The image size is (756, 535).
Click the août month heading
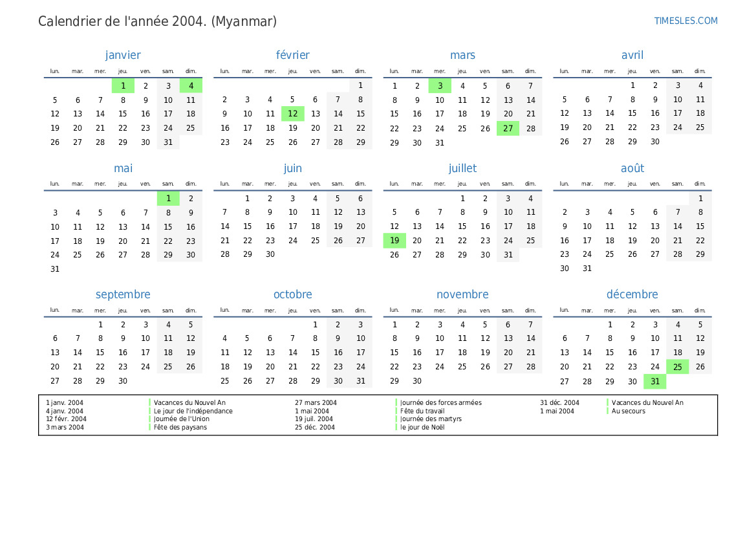(x=632, y=168)
